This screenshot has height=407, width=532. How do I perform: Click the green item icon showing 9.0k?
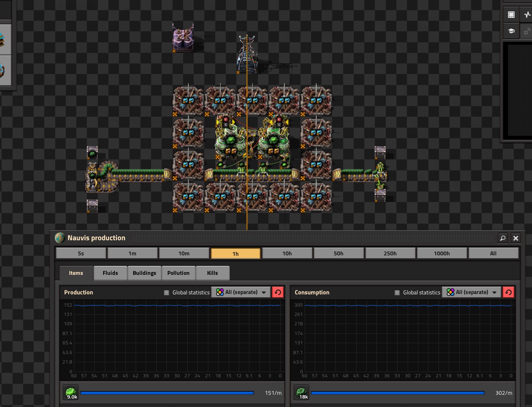point(71,393)
